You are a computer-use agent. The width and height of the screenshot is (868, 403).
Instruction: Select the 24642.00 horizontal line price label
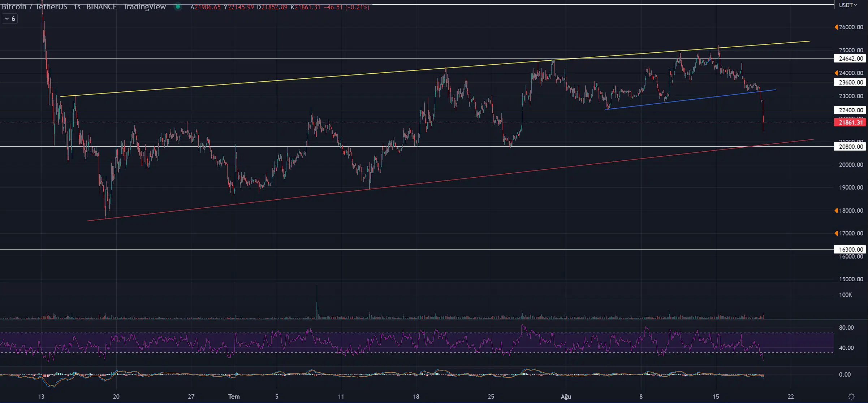[x=850, y=58]
